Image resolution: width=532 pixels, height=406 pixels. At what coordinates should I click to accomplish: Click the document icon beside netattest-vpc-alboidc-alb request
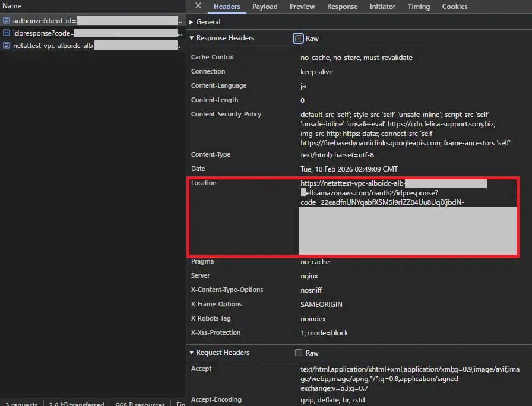pos(7,46)
